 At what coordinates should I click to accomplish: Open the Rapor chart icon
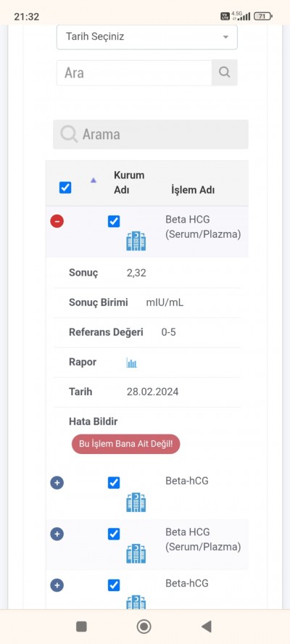[x=131, y=363]
